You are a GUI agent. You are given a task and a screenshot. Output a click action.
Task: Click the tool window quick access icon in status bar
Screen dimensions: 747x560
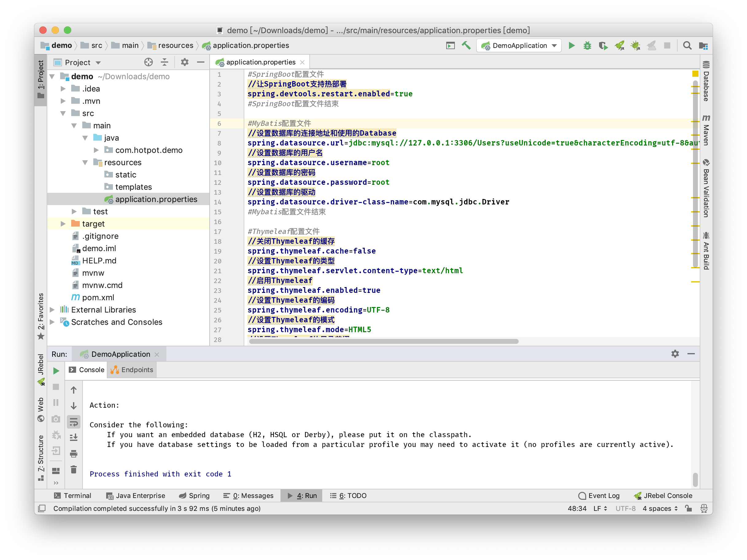coord(42,508)
